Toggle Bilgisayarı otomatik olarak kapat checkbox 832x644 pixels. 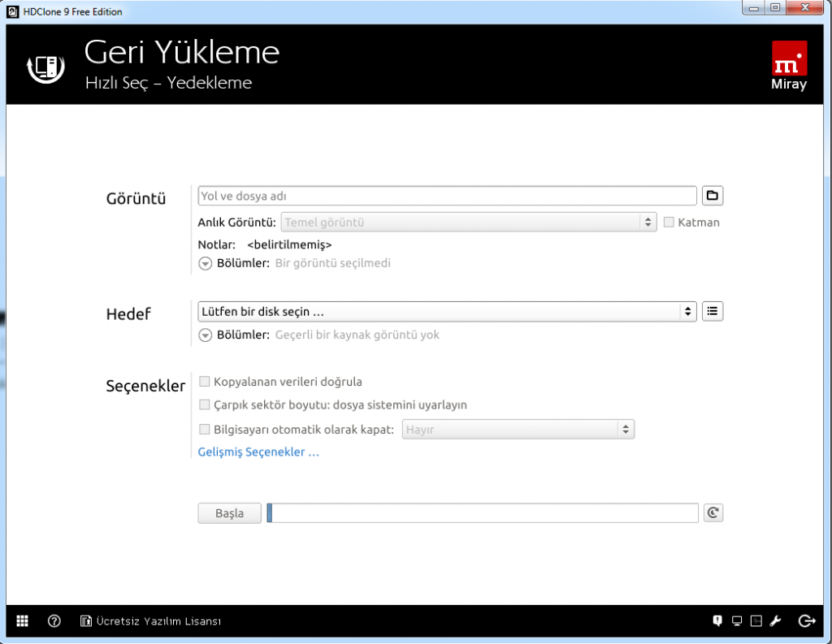coord(205,430)
